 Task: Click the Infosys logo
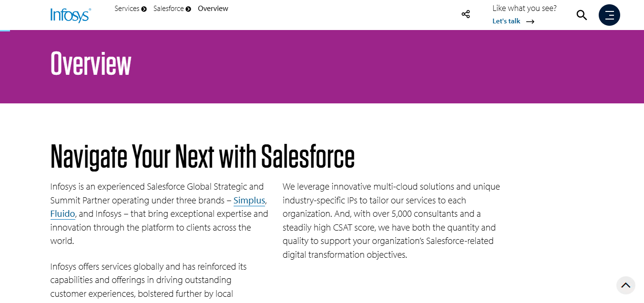pos(70,14)
